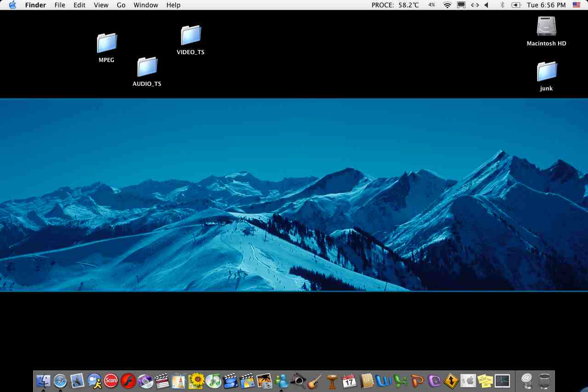Open the clapperboard-with-picture app in Dock
This screenshot has height=392, width=588.
(247, 381)
